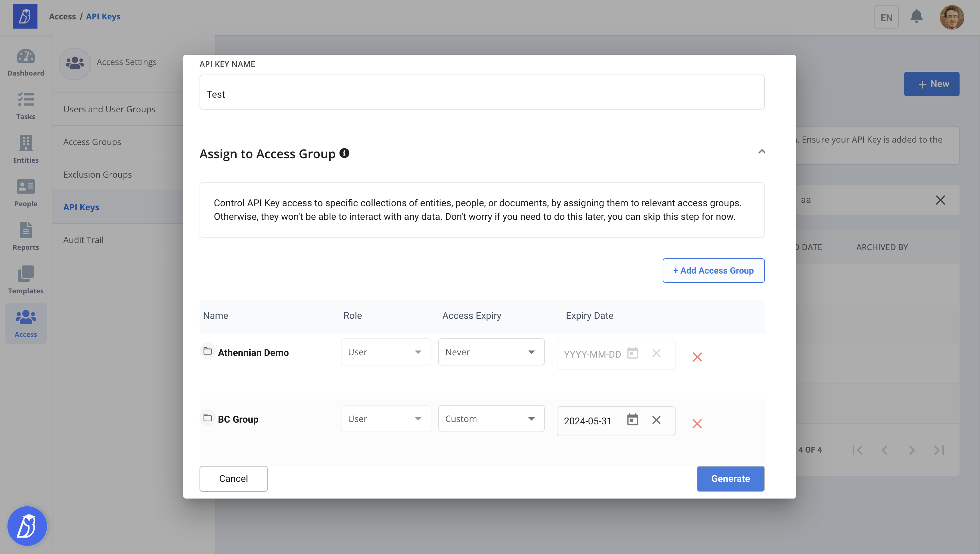Screen dimensions: 980x554
Task: Click the folder icon next to BC Group
Action: [207, 418]
